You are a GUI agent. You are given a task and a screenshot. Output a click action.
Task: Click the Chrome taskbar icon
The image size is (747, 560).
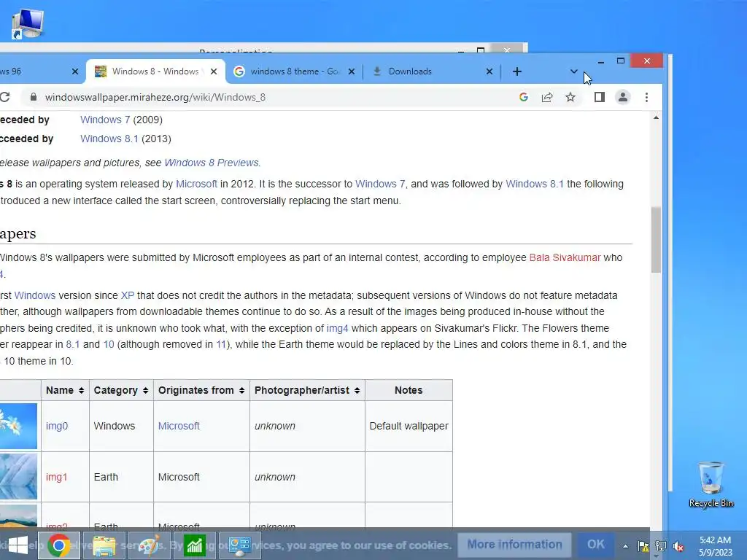point(58,545)
